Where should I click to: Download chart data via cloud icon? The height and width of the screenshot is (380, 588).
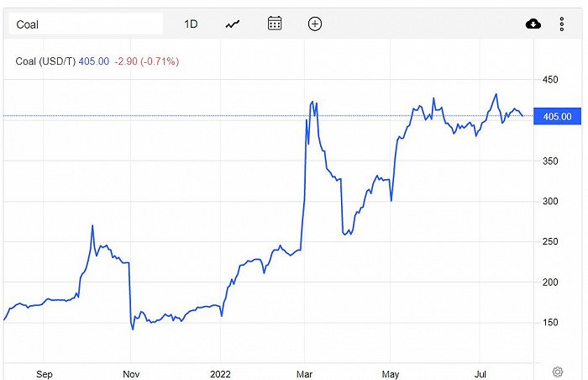[x=533, y=24]
